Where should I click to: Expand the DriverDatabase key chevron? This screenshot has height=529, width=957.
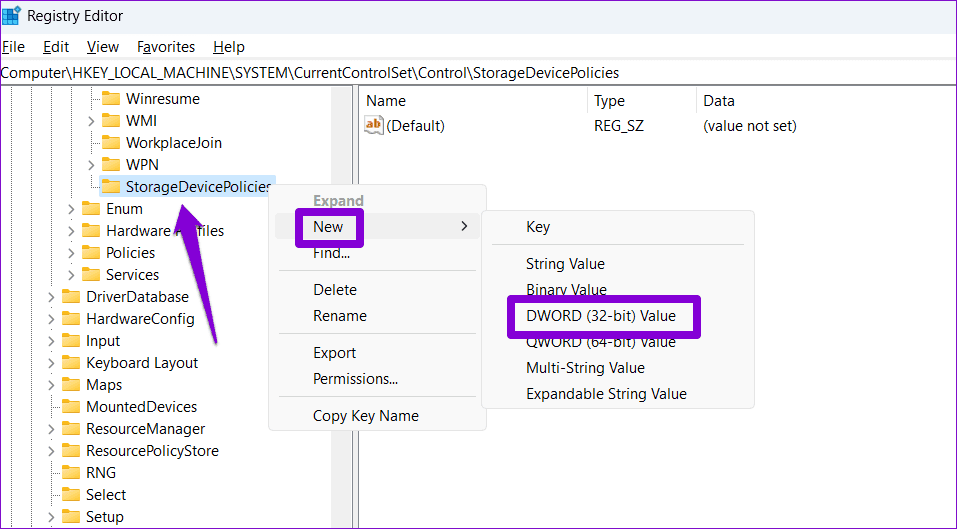52,297
